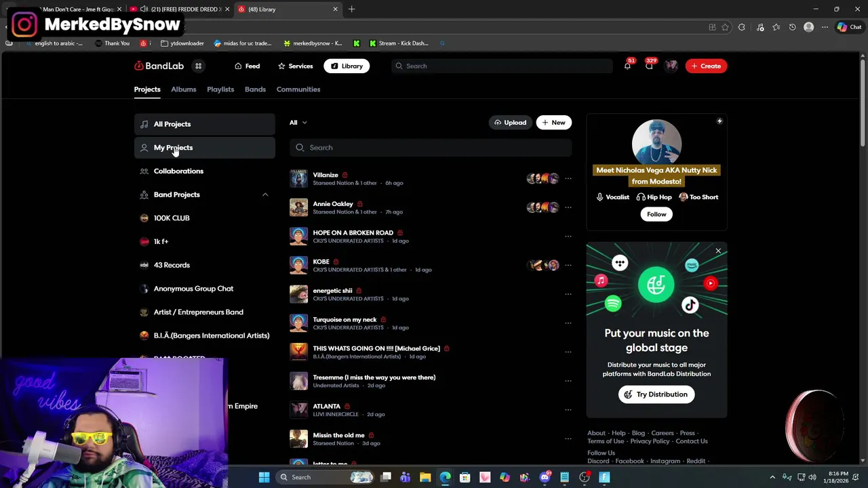The width and height of the screenshot is (868, 488).
Task: Go to the Feed page
Action: point(248,66)
